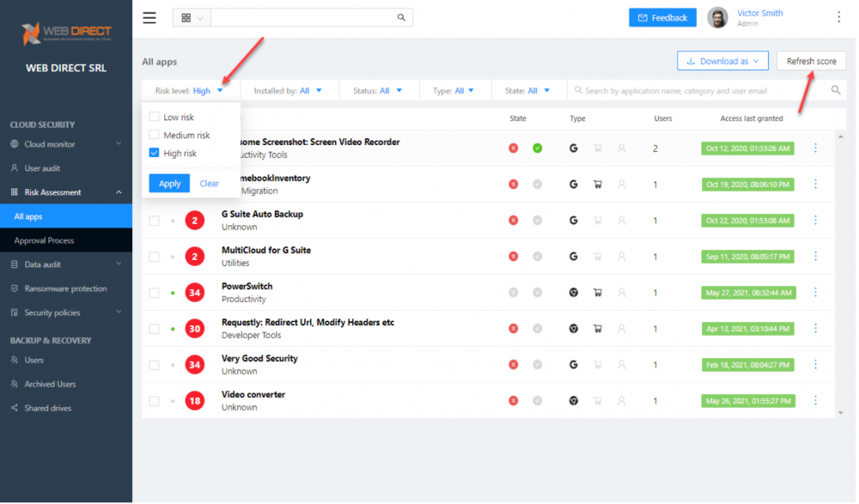Viewport: 859px width, 504px height.
Task: Click the green approved icon for Screen Video Recorder
Action: tap(539, 149)
